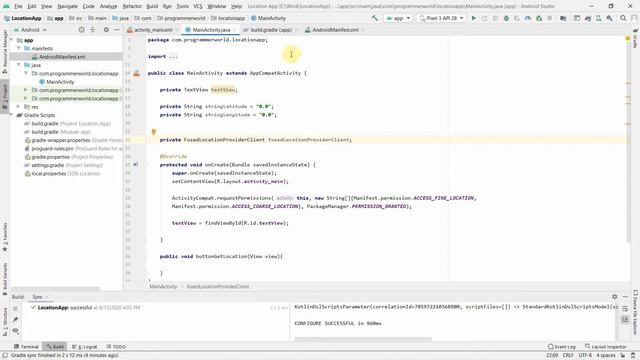Open the Layout Inspector button
This screenshot has width=640, height=360.
tap(605, 347)
